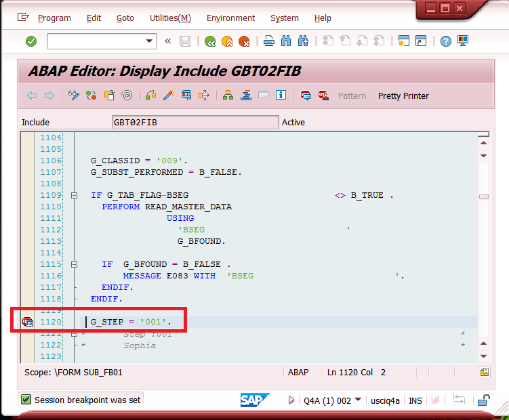Viewport: 509px width, 420px height.
Task: Toggle the breakpoint marker at line 1120
Action: point(28,322)
